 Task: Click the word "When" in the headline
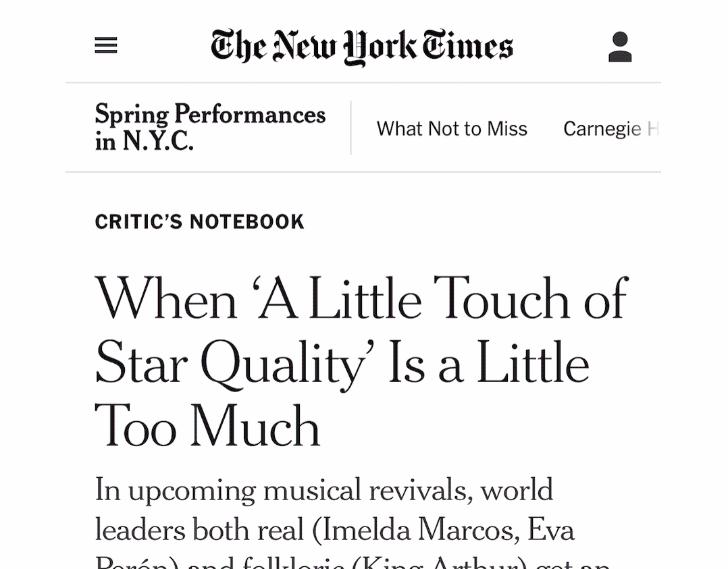click(166, 298)
